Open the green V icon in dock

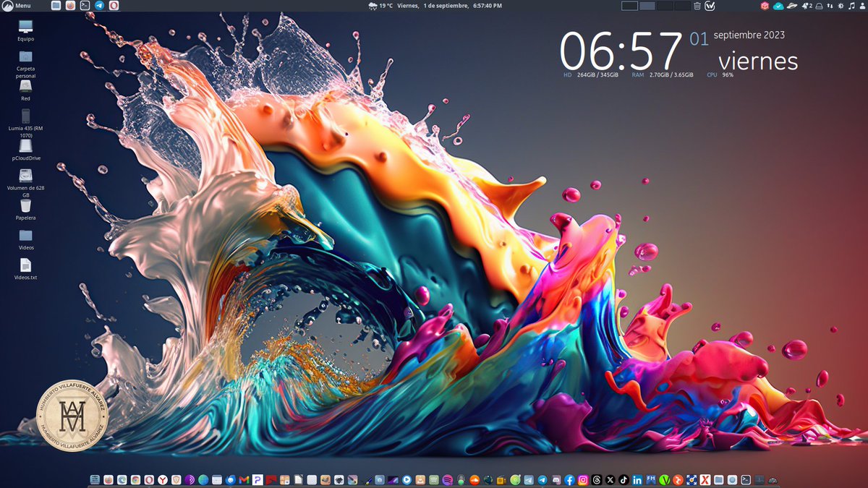664,479
